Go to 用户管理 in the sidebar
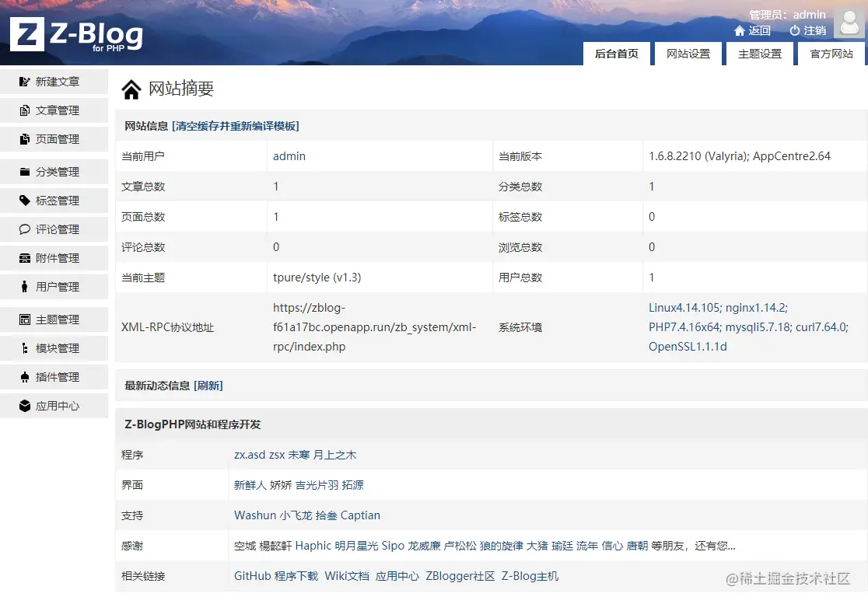 (x=54, y=287)
